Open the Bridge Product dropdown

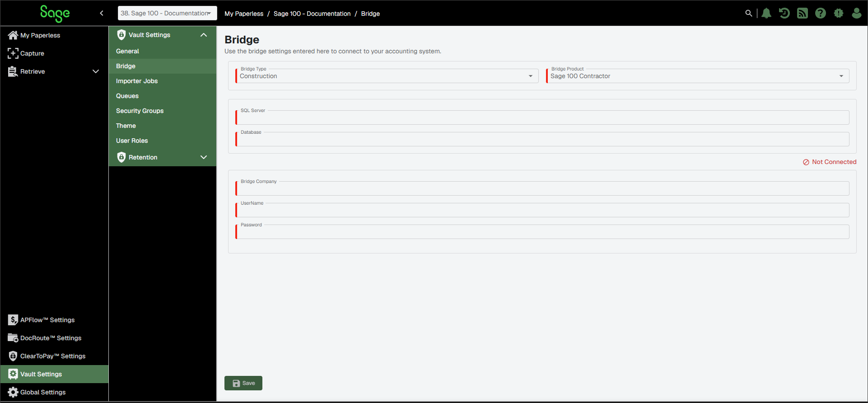(x=698, y=76)
